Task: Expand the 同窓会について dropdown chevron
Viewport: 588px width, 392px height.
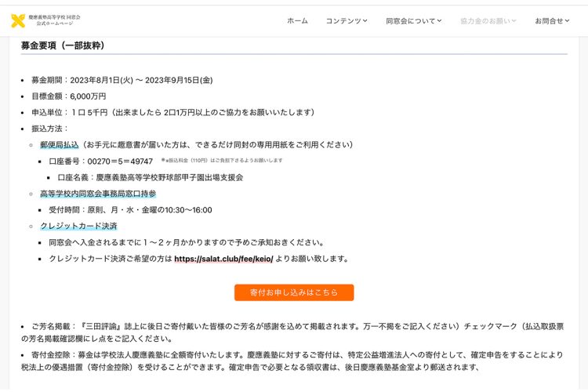Action: pyautogui.click(x=439, y=21)
